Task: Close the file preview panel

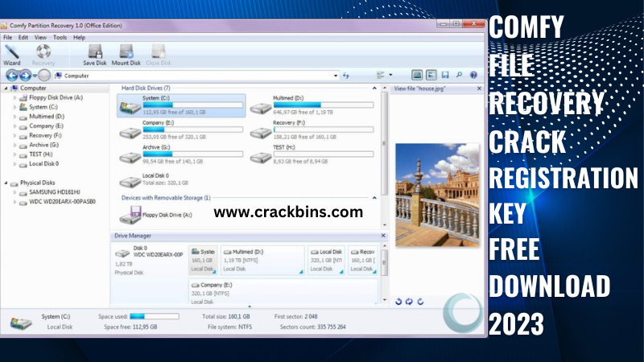Action: pos(479,88)
